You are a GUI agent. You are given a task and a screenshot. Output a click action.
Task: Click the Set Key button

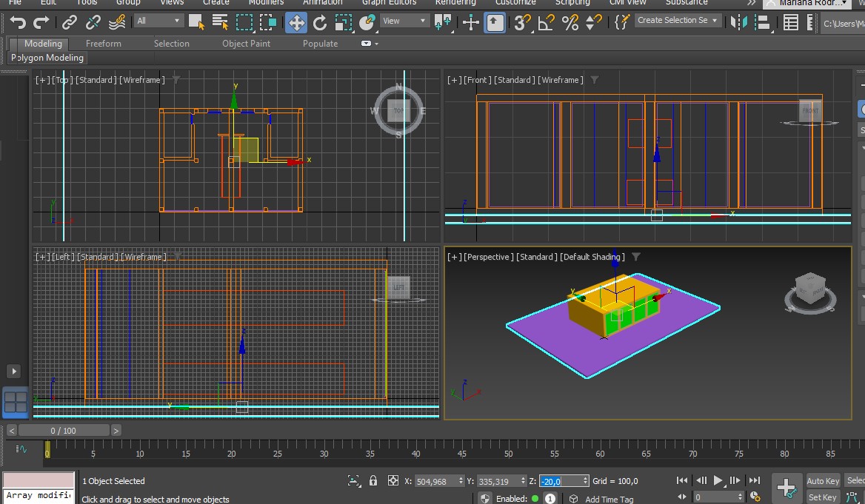click(823, 497)
